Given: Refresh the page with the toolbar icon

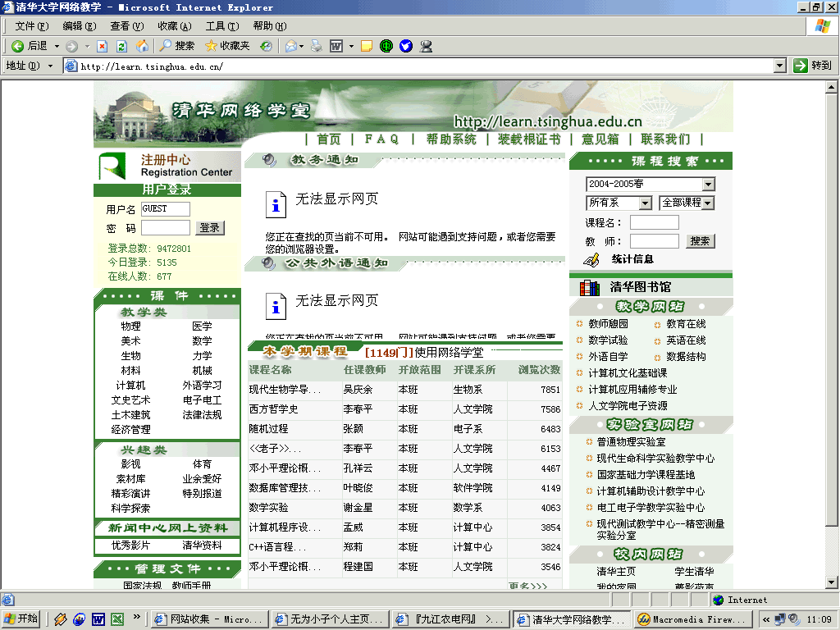Looking at the screenshot, I should click(121, 47).
